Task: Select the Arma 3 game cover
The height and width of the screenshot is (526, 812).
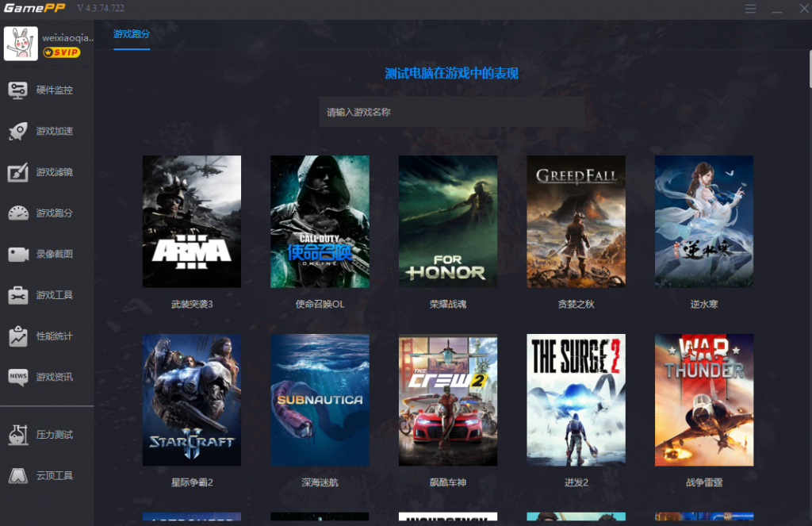Action: [x=192, y=221]
